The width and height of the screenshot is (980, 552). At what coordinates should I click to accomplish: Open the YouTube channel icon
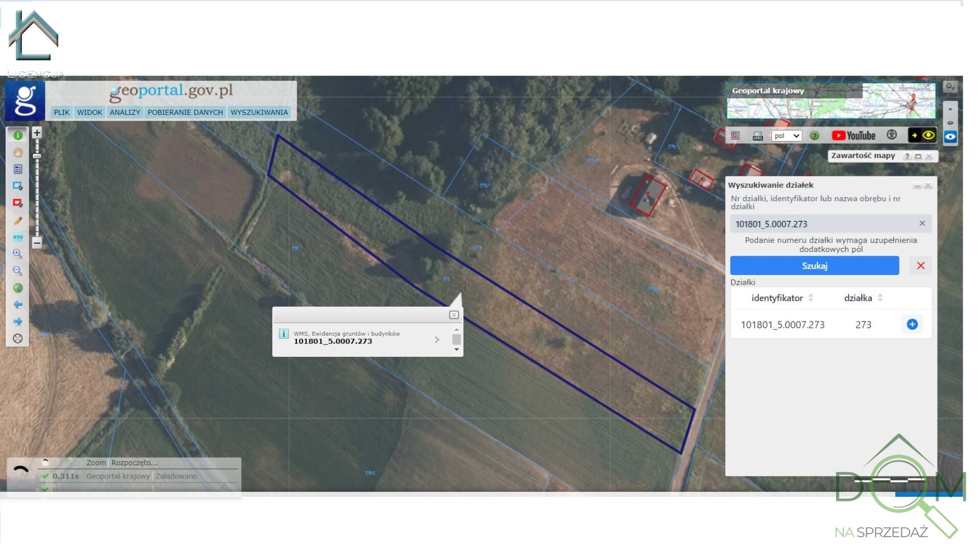coord(853,135)
